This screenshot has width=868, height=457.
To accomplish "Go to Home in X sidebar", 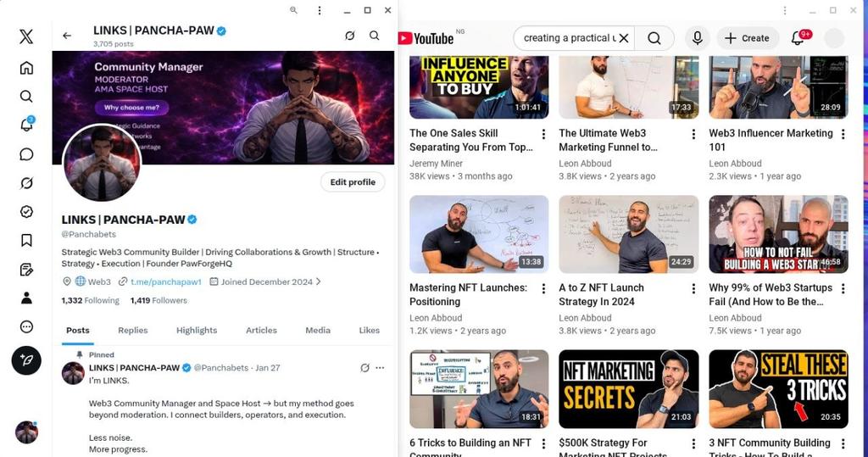I will (x=26, y=68).
